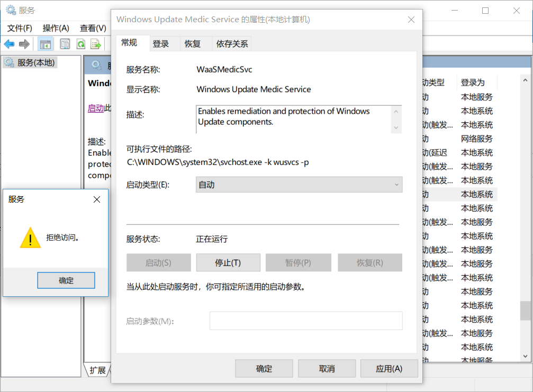Open the 文件(F) menu
533x392 pixels.
coord(20,28)
